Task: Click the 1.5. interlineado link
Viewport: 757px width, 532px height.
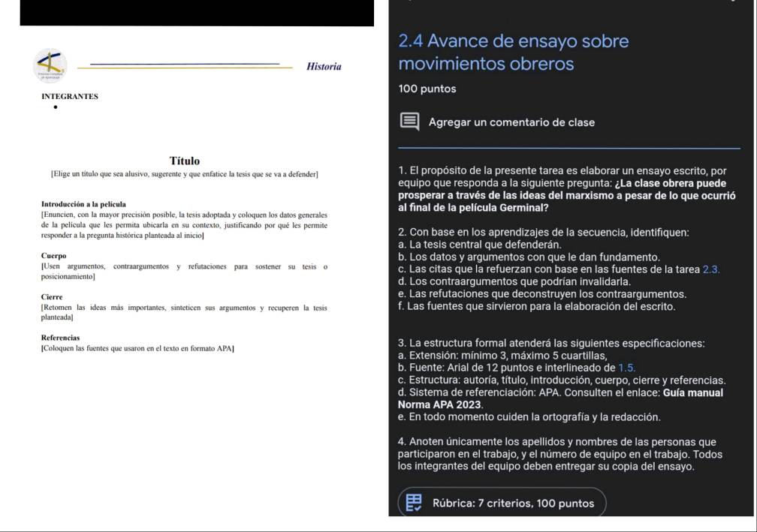Action: coord(626,368)
